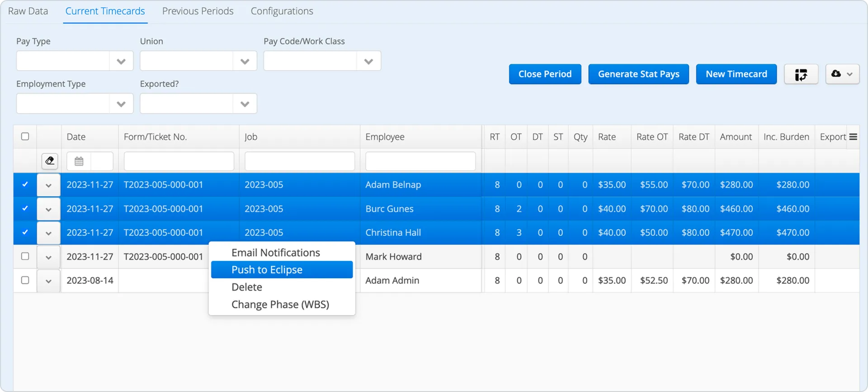Image resolution: width=868 pixels, height=392 pixels.
Task: Toggle the select-all header checkbox
Action: pyautogui.click(x=25, y=136)
